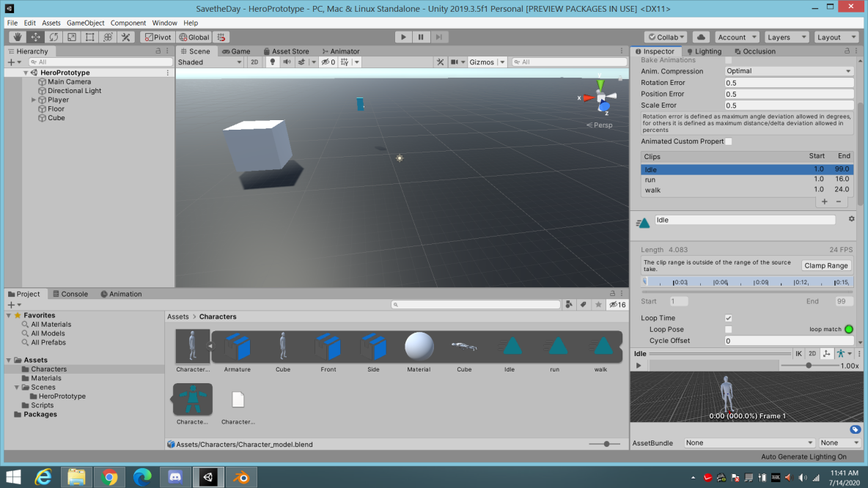
Task: Open the GameObject menu
Action: [x=85, y=23]
